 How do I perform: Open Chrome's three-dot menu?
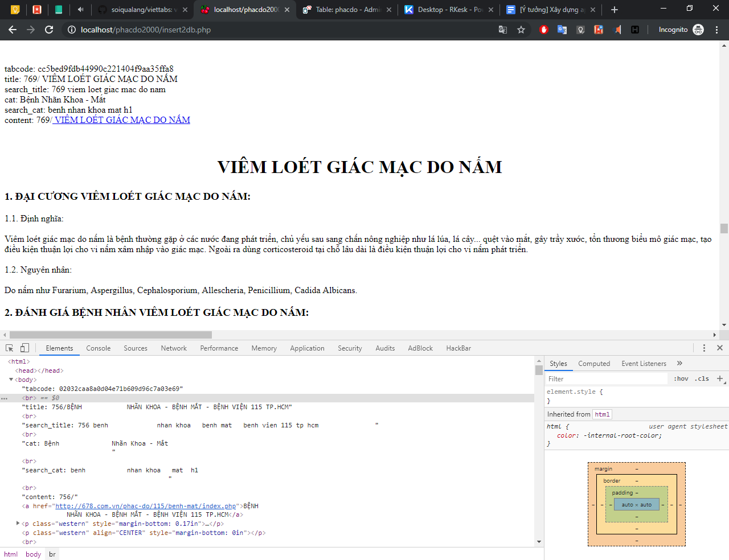[x=716, y=30]
